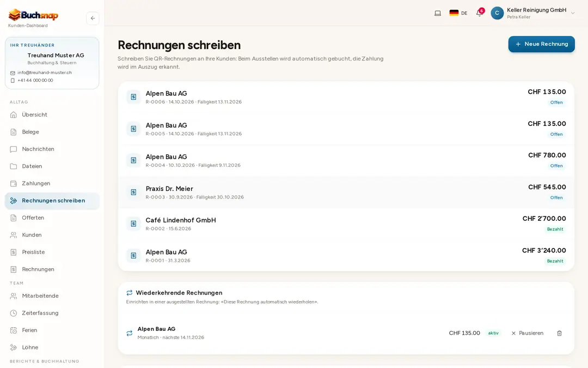Collapse the sidebar with the back arrow button
This screenshot has width=588, height=368.
pos(93,18)
